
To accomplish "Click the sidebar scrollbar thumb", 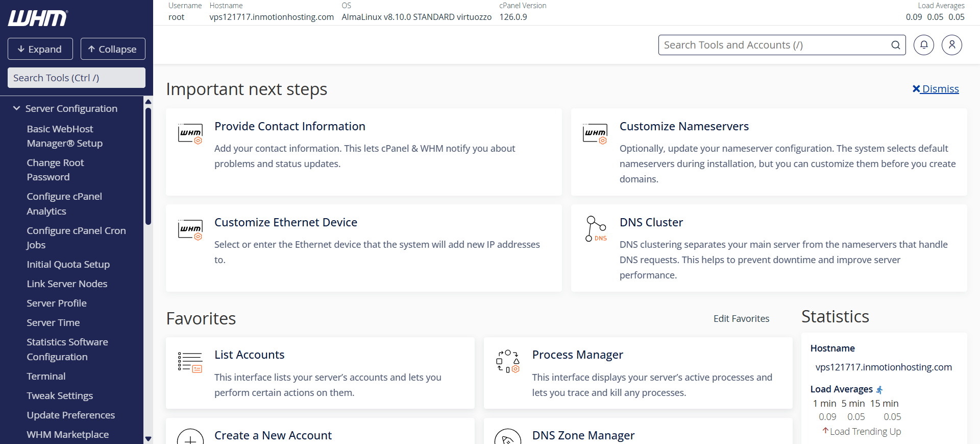I will pos(148,166).
